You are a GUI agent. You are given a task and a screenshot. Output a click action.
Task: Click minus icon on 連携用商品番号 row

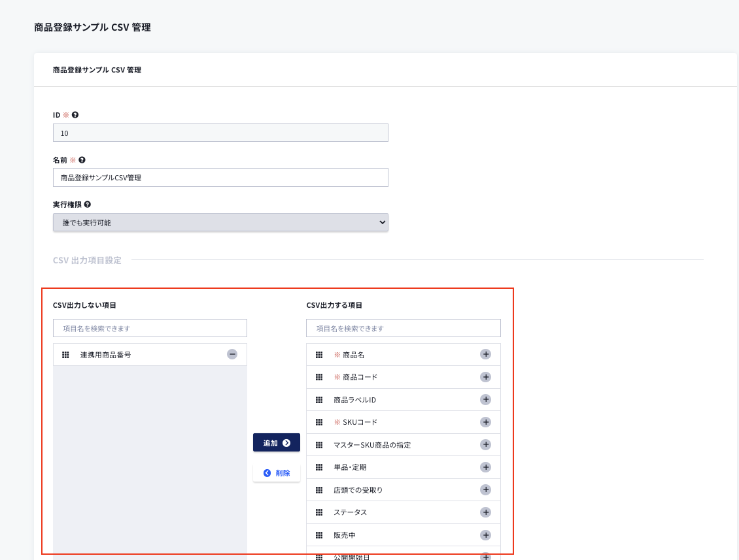pyautogui.click(x=232, y=354)
